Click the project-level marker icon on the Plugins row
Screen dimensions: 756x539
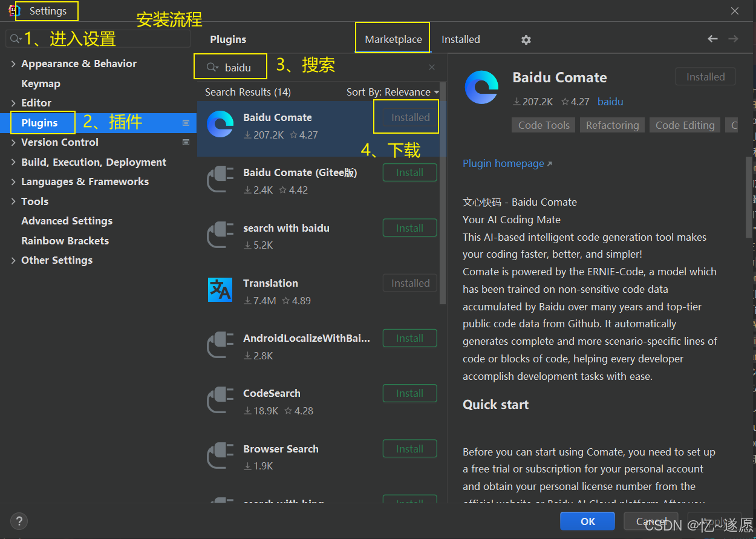point(186,123)
